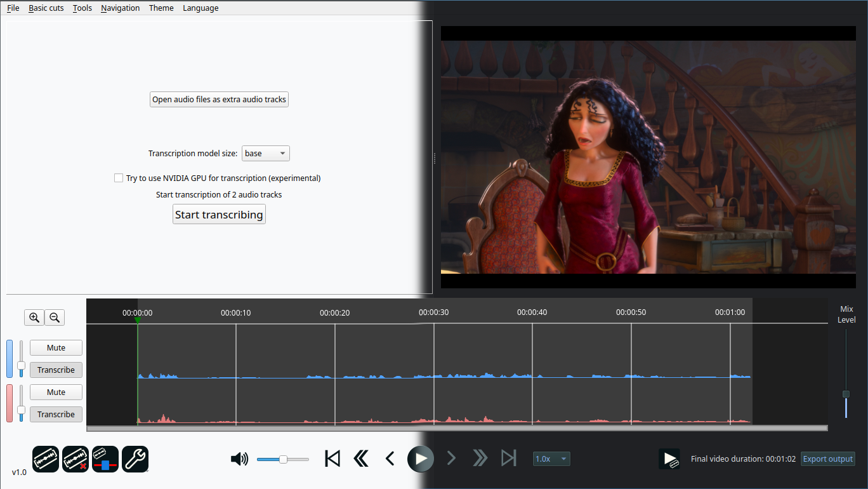Enable NVIDIA GPU for transcription checkbox
Viewport: 868px width, 489px height.
pyautogui.click(x=119, y=178)
